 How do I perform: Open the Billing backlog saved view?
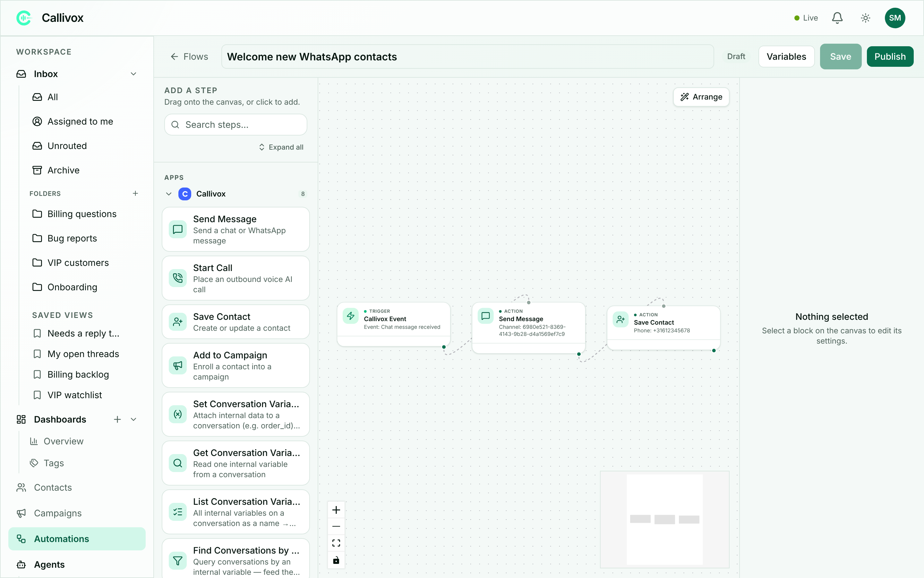[x=71, y=375]
